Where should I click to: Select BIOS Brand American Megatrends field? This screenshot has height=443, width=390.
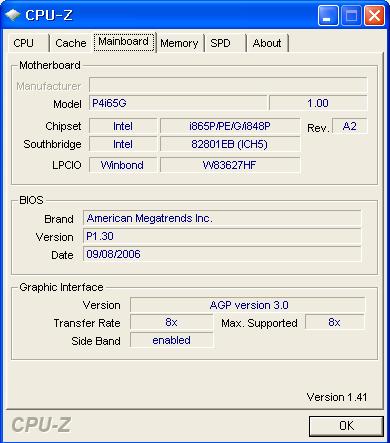click(222, 218)
